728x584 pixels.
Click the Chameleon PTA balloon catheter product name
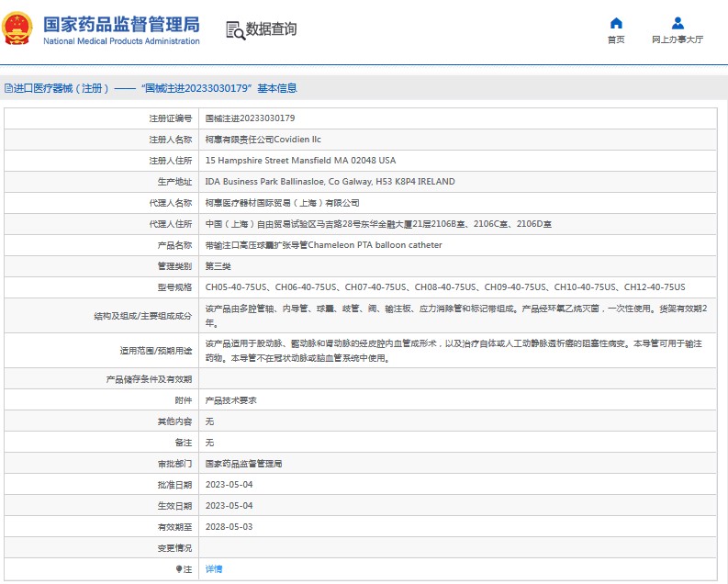[x=323, y=245]
